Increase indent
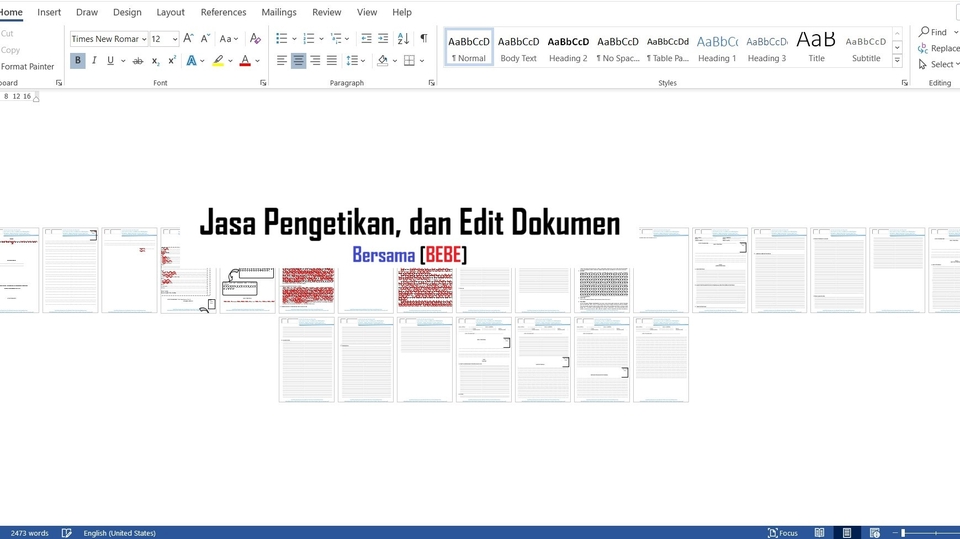 point(383,39)
